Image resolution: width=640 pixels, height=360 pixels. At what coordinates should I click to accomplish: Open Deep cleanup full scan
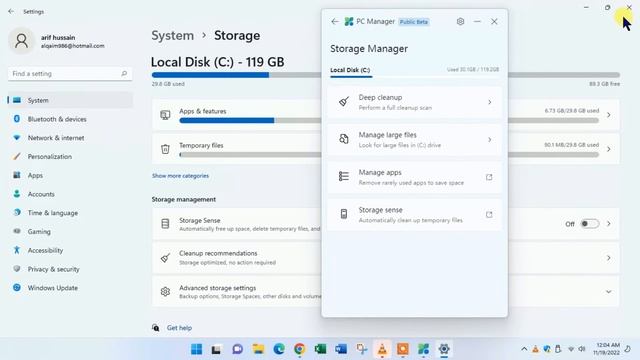[414, 102]
